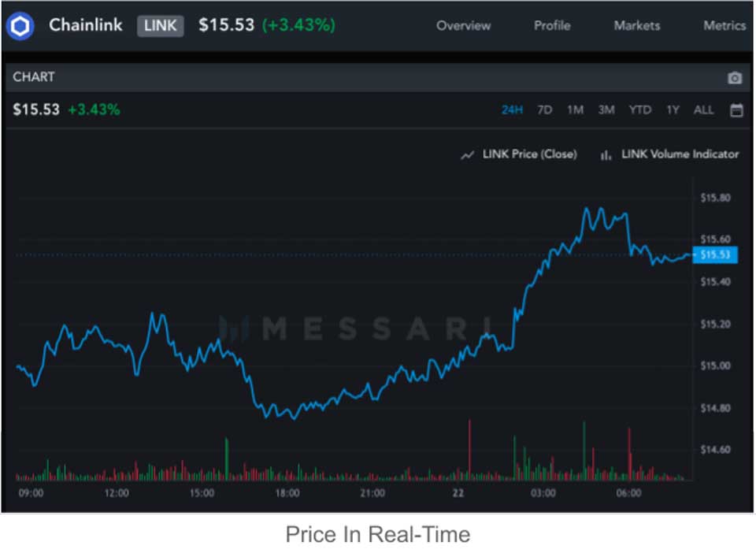The width and height of the screenshot is (756, 553).
Task: Switch to the Profile tab
Action: coord(552,25)
